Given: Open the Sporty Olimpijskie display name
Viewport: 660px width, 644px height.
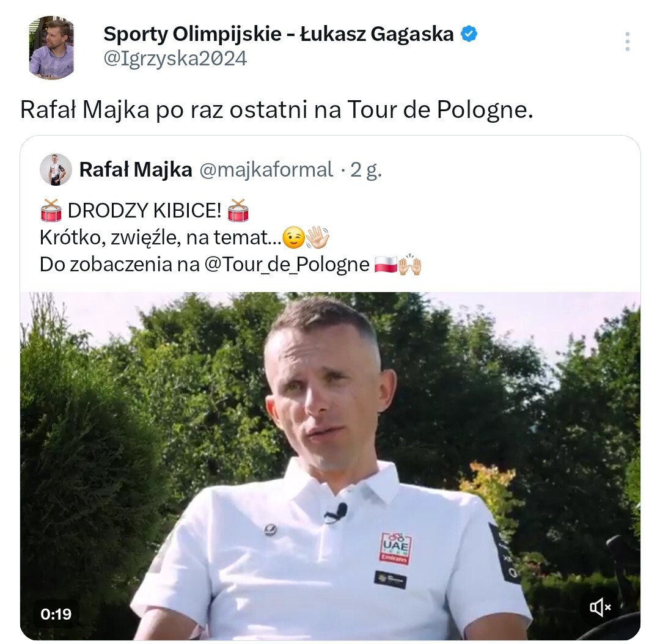Looking at the screenshot, I should pyautogui.click(x=279, y=34).
